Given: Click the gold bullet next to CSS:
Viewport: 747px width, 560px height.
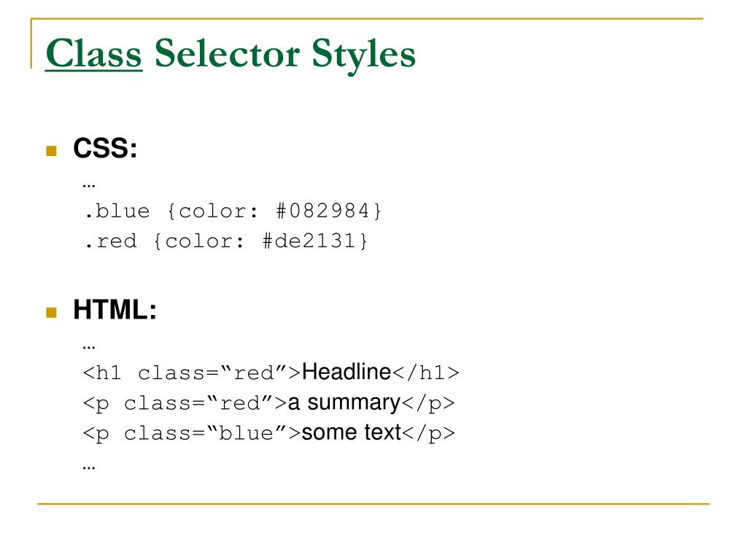Looking at the screenshot, I should [x=52, y=151].
